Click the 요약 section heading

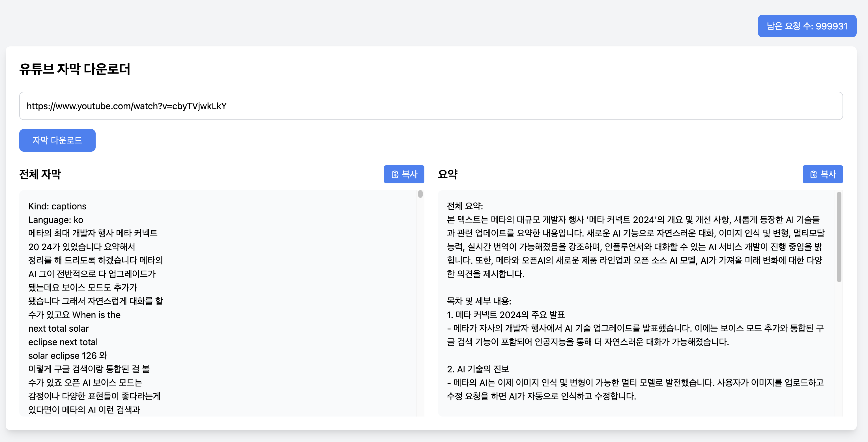click(448, 174)
